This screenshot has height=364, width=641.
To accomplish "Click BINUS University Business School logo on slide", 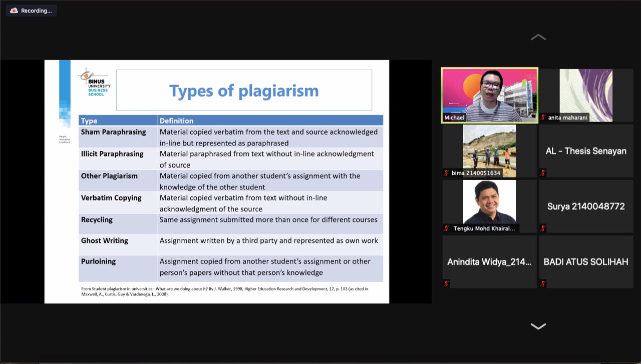I will [94, 83].
